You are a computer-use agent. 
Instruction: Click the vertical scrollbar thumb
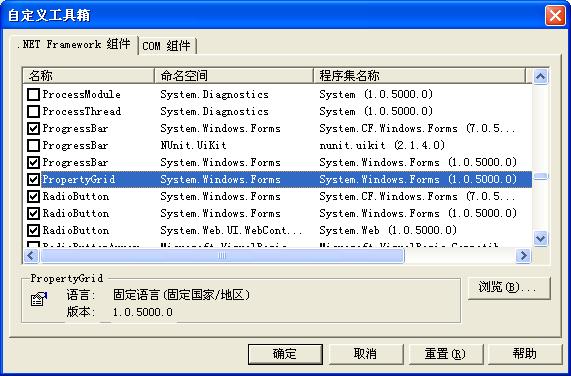540,177
